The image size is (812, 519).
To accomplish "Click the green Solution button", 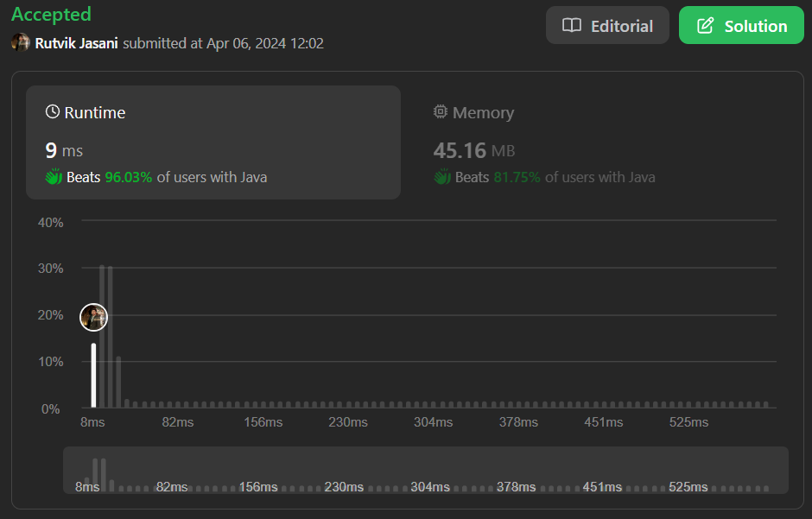I will [x=741, y=25].
